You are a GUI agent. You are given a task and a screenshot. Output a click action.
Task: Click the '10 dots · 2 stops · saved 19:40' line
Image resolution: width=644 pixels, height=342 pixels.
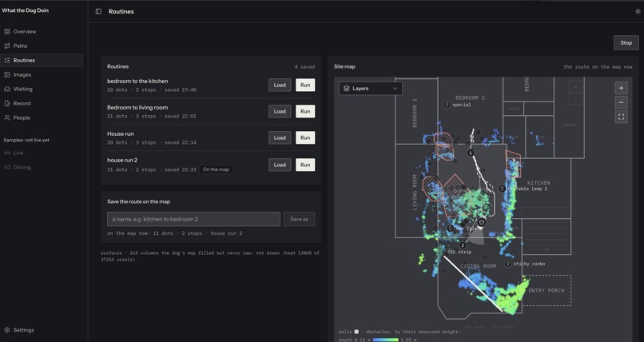click(x=152, y=90)
